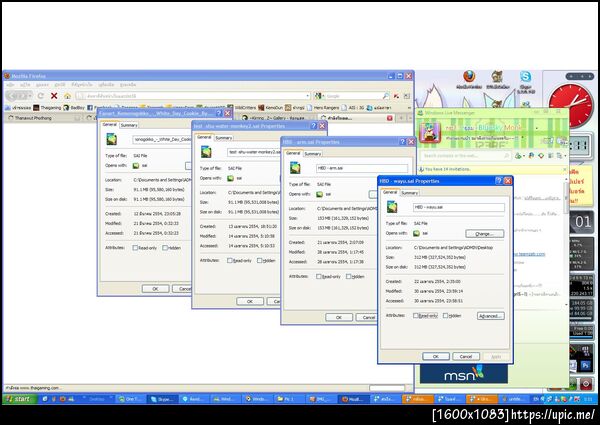The height and width of the screenshot is (425, 600).
Task: Click OK in White Day Cookie Properties
Action: [x=155, y=289]
